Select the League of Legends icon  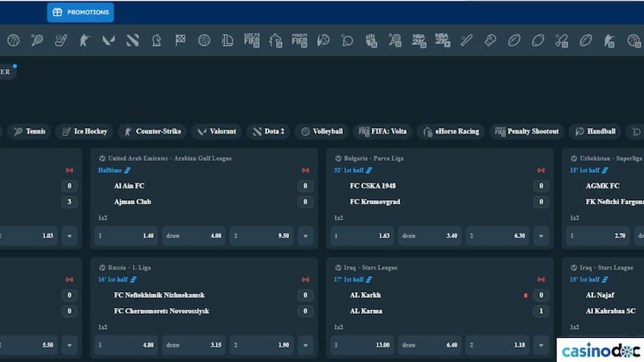(x=228, y=40)
